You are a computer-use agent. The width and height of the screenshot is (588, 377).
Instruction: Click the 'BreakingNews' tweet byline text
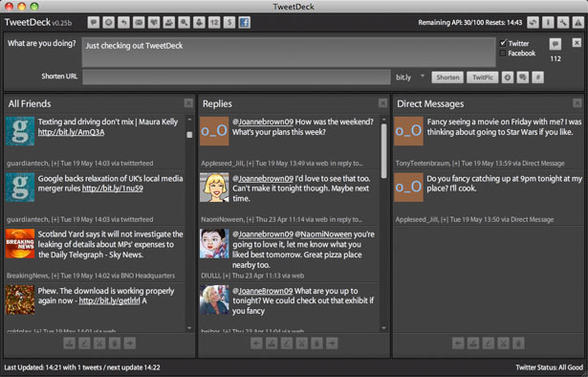point(91,276)
